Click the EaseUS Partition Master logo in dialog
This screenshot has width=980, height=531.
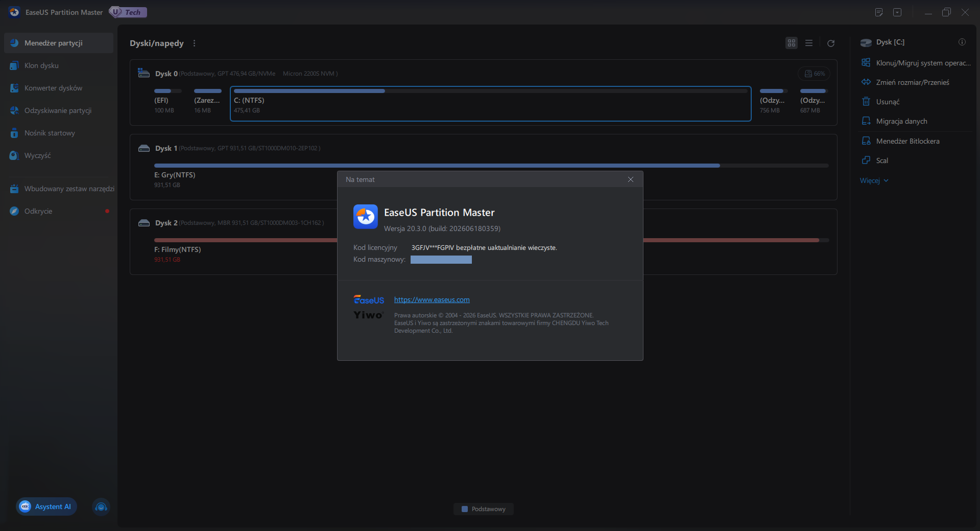(366, 217)
